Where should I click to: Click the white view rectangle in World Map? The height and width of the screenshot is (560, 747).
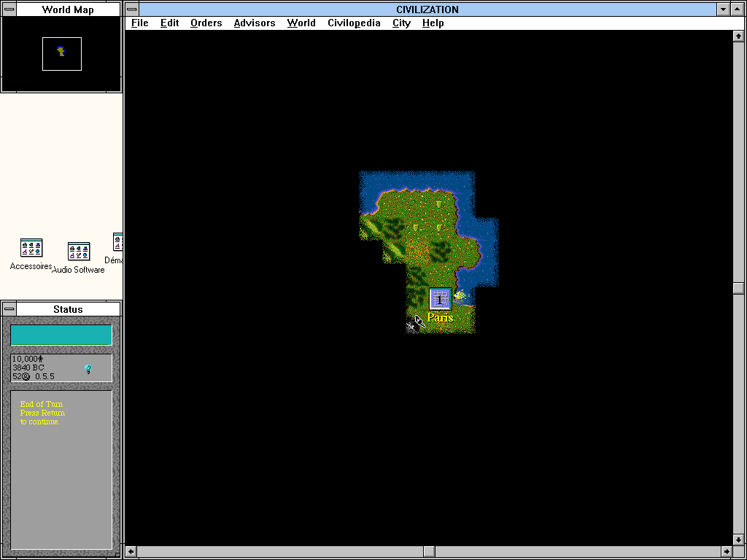click(62, 54)
